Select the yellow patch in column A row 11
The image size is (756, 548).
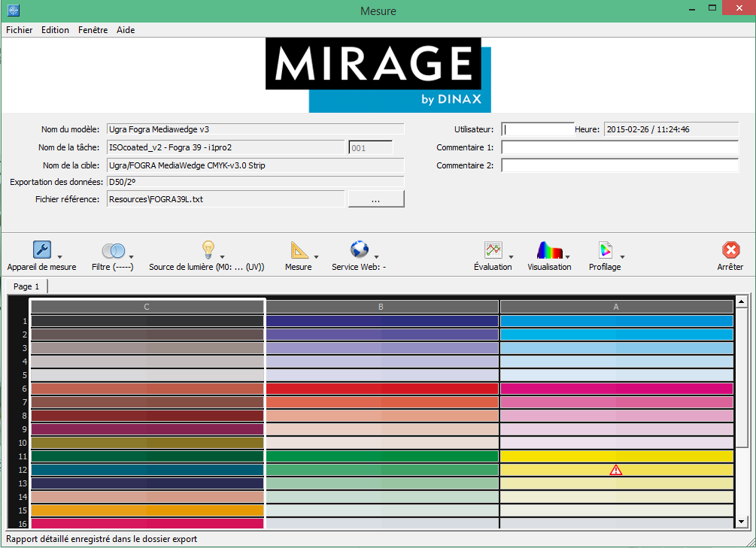pyautogui.click(x=617, y=456)
